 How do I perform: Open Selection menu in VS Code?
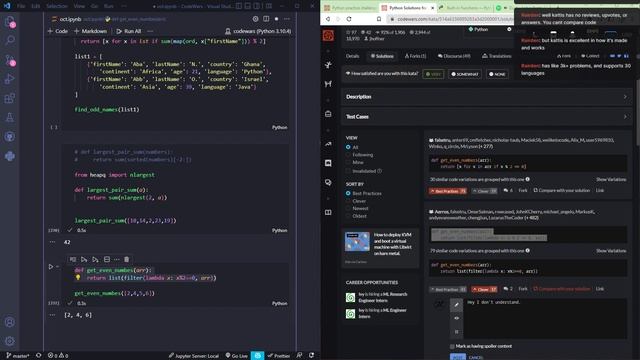click(57, 6)
